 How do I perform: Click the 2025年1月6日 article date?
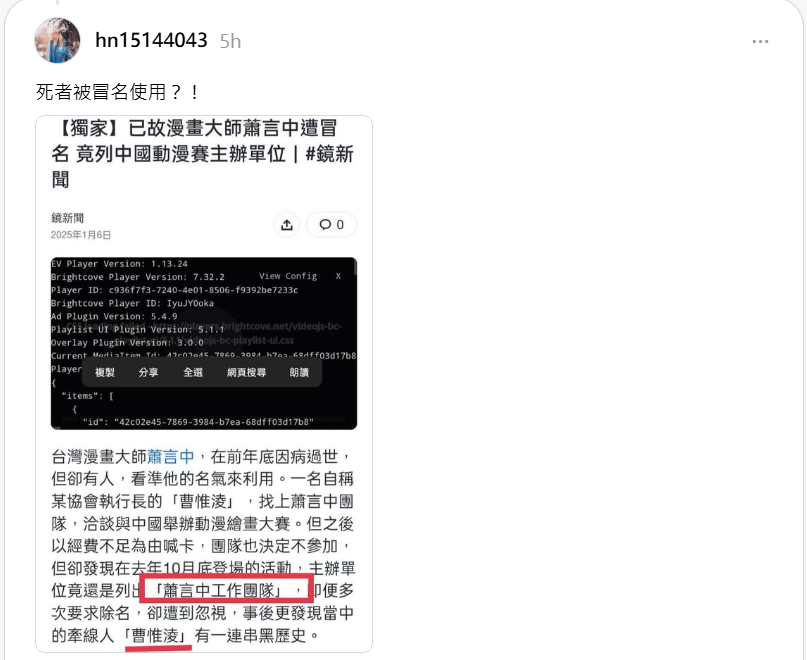pos(81,235)
